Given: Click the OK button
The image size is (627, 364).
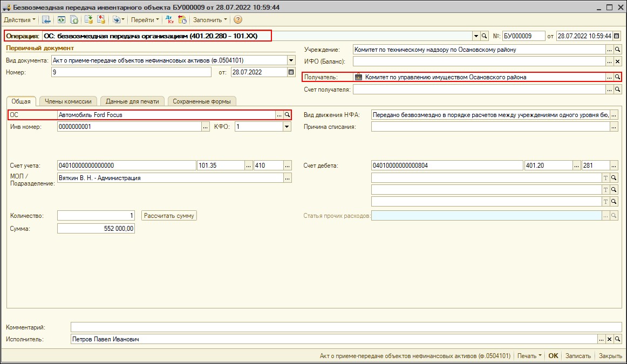Looking at the screenshot, I should pyautogui.click(x=553, y=355).
